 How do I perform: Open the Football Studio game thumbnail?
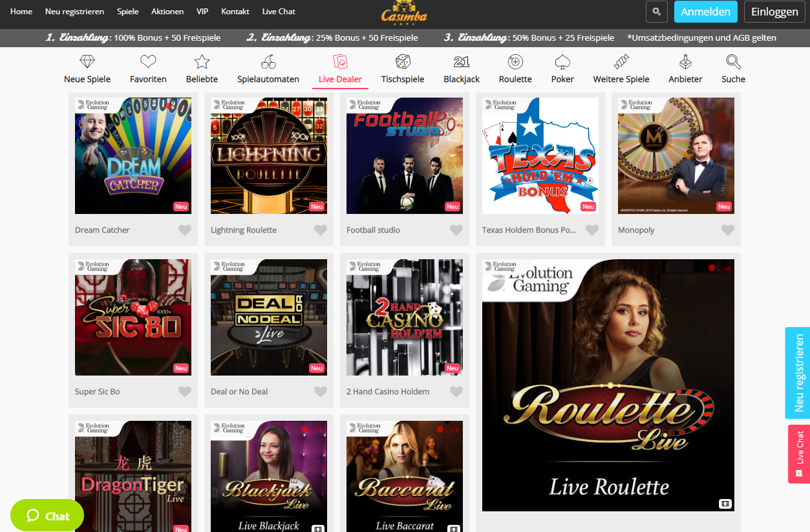tap(405, 156)
